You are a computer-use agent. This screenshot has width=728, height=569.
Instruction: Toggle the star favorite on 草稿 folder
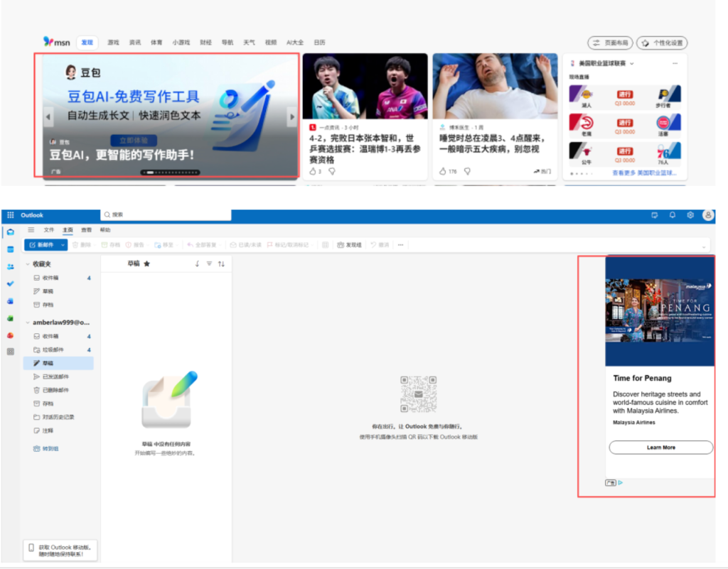coord(146,264)
